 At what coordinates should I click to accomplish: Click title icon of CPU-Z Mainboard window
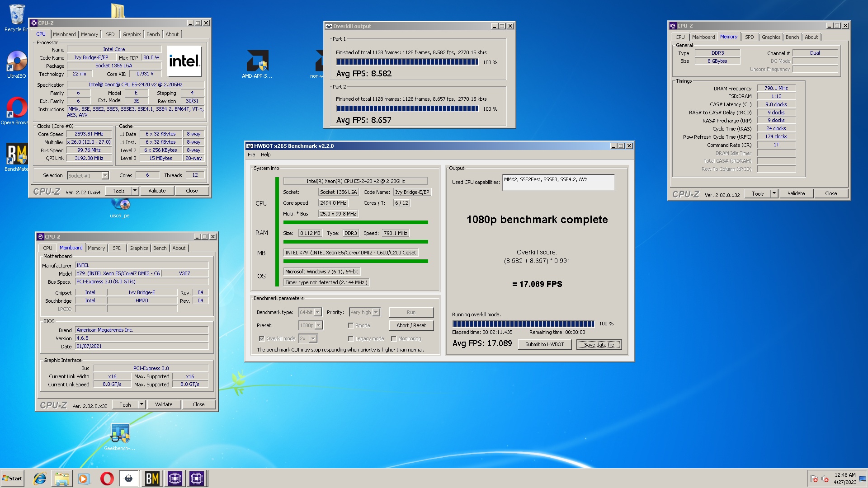click(x=41, y=237)
